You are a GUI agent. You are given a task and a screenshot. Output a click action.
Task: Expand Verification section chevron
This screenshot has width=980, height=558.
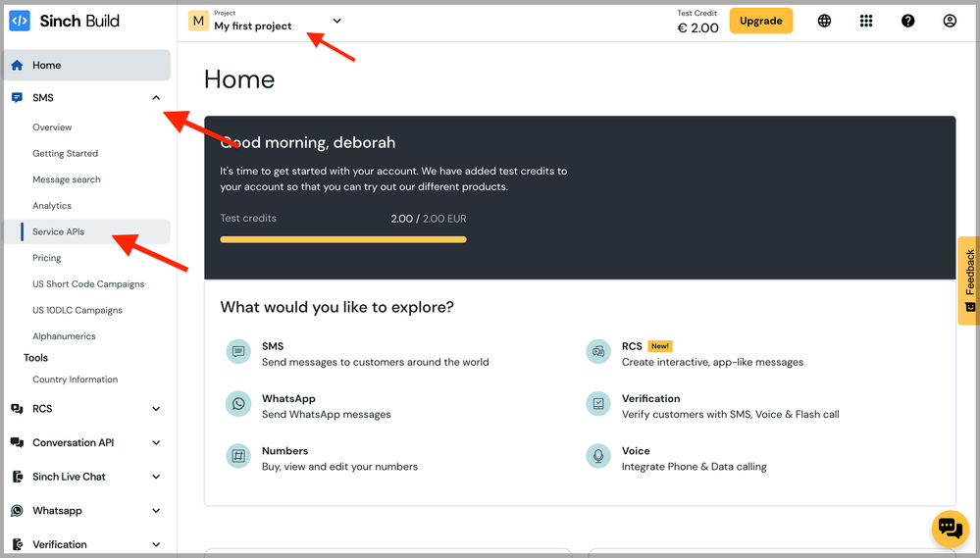156,544
